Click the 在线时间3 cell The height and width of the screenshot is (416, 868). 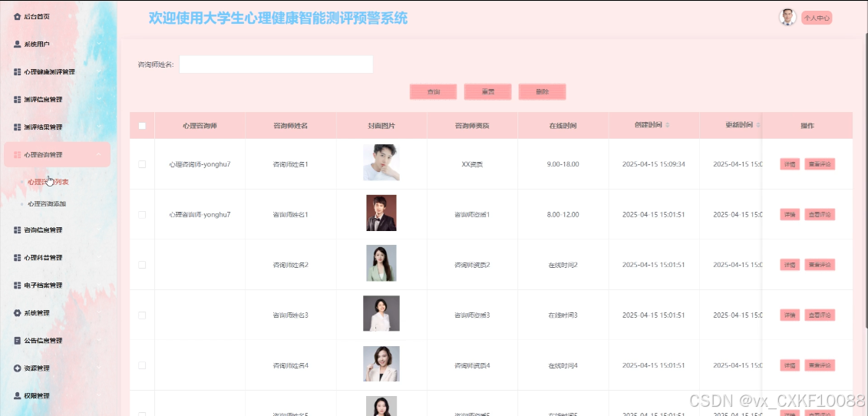563,315
